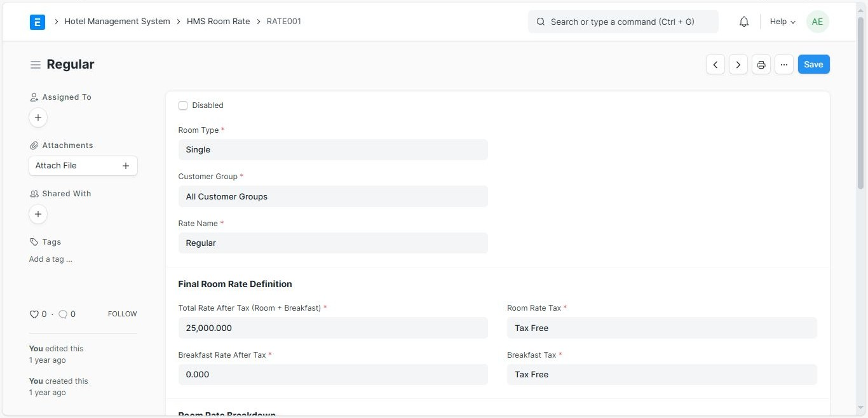
Task: Toggle the sidebar hamburger icon
Action: [36, 65]
